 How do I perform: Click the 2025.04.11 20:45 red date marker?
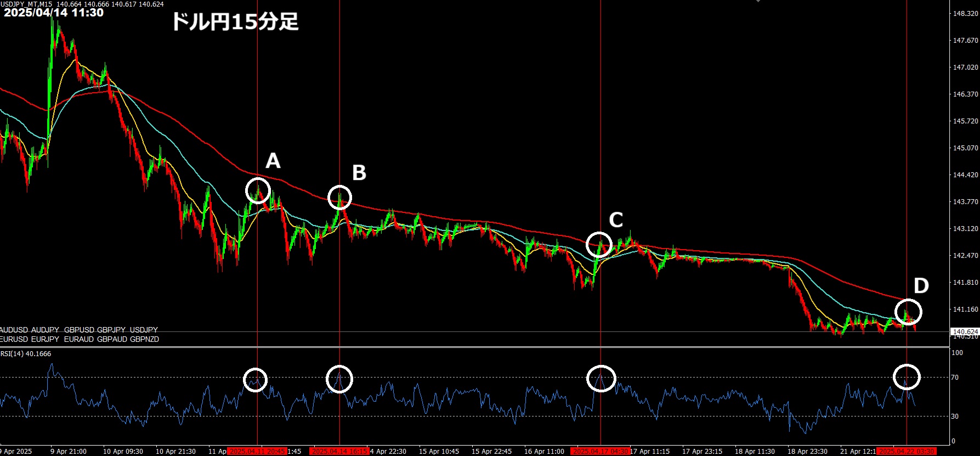(257, 451)
